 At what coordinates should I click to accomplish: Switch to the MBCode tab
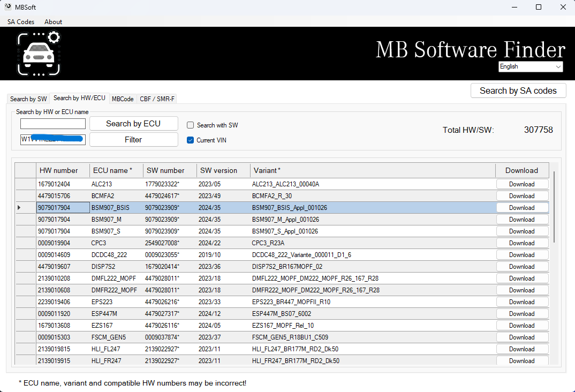point(123,99)
